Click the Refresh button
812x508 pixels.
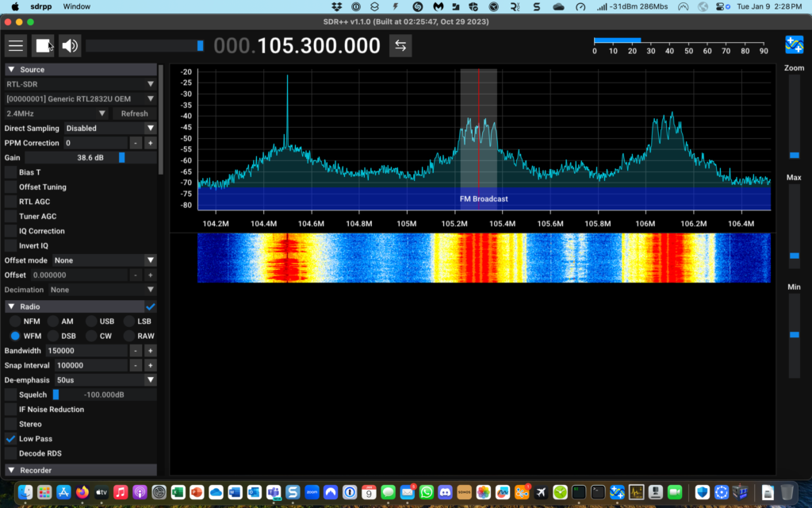point(134,114)
